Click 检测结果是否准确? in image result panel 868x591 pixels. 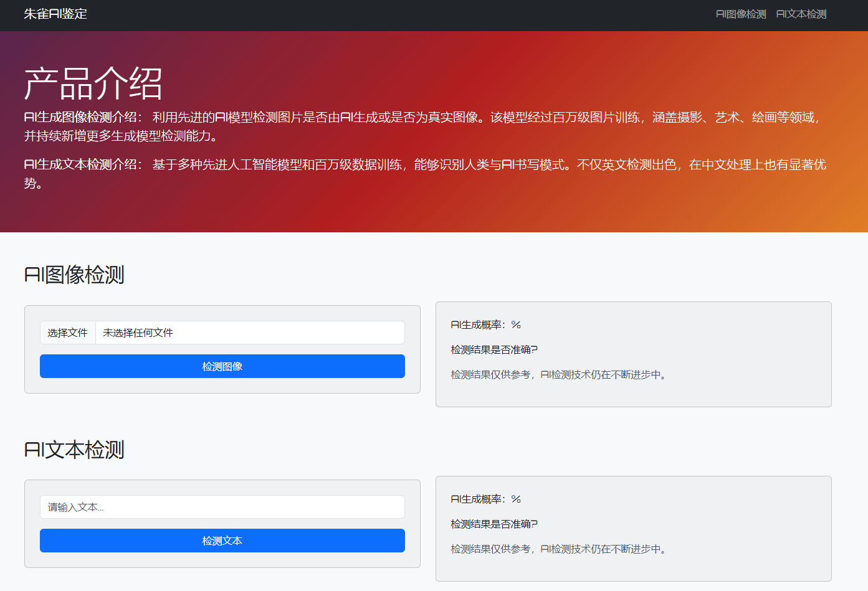(x=494, y=349)
